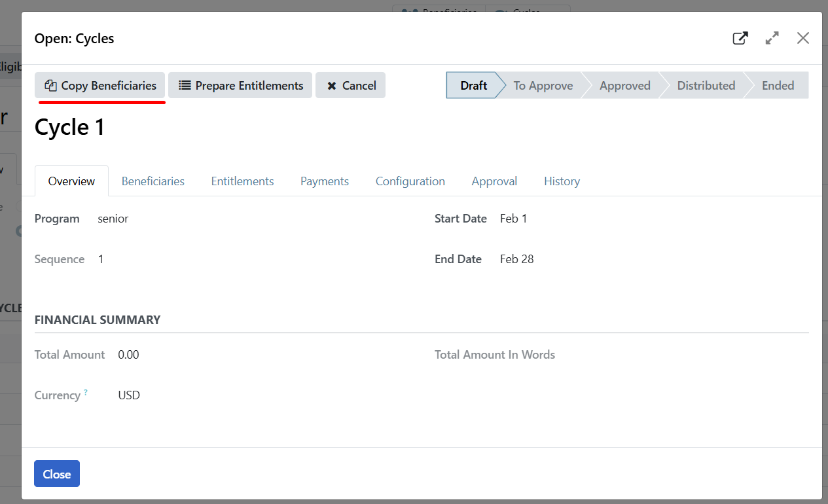This screenshot has width=828, height=504.
Task: Click the Prepare Entitlements button
Action: pyautogui.click(x=240, y=86)
